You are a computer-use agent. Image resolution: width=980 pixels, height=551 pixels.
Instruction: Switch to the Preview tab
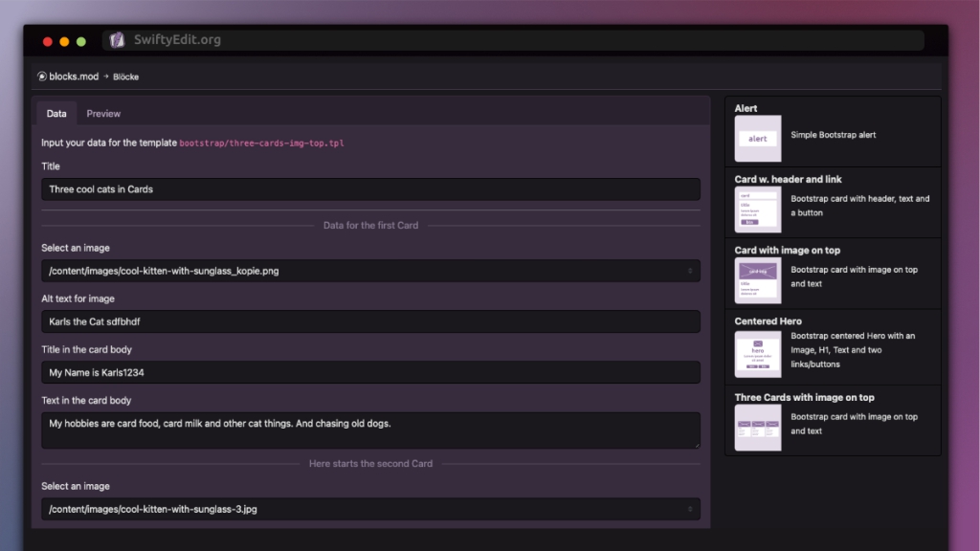pos(103,114)
